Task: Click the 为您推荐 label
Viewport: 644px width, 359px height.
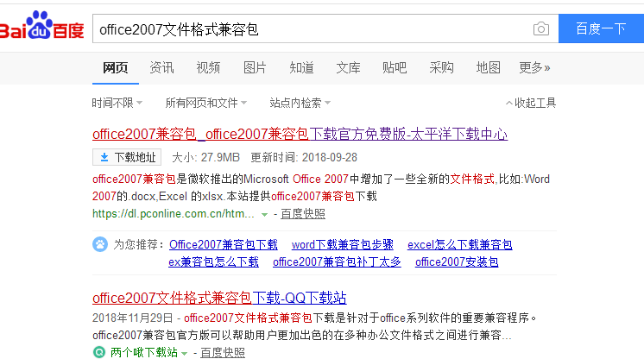Action: pyautogui.click(x=139, y=244)
